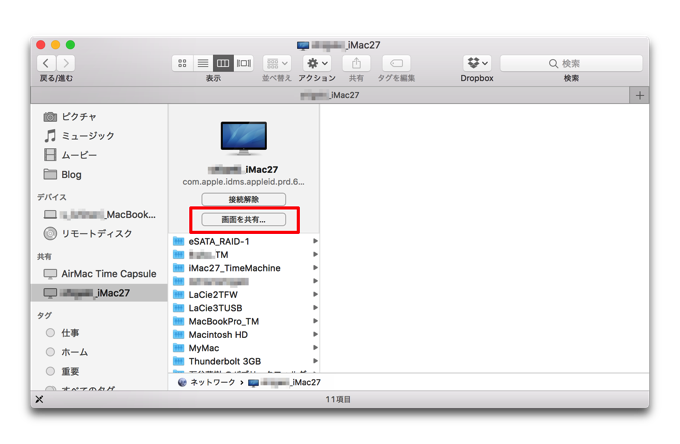Select the 仕事 tag in sidebar

(70, 333)
